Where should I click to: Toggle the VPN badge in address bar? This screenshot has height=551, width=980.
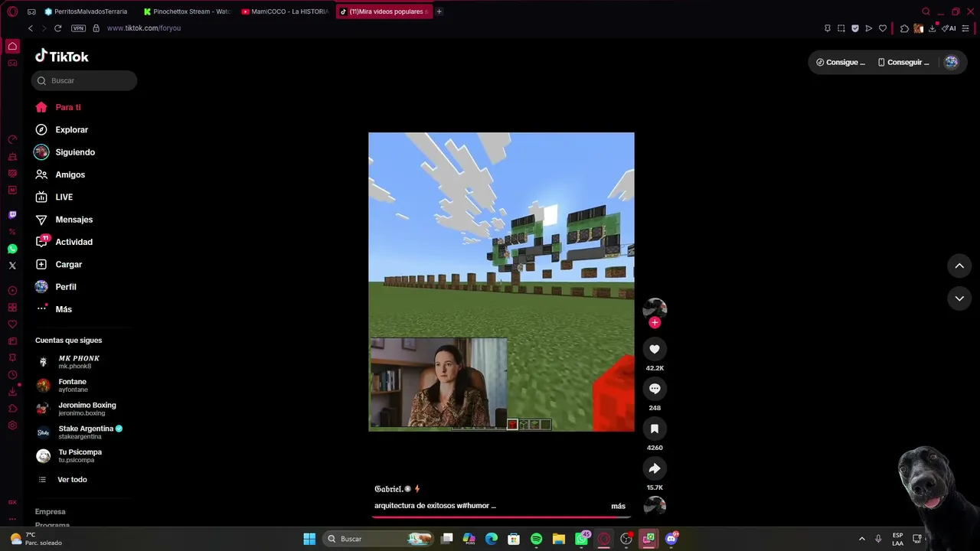78,28
